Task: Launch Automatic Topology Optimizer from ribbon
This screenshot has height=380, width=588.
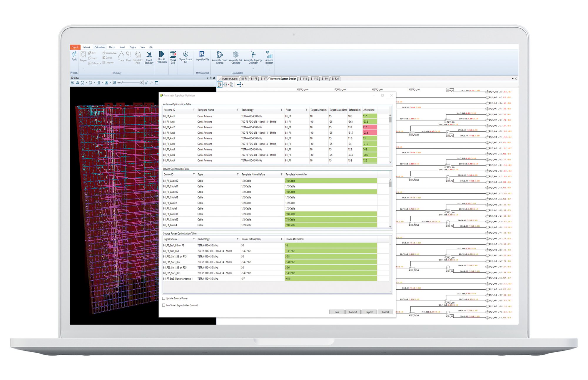Action: tap(253, 57)
